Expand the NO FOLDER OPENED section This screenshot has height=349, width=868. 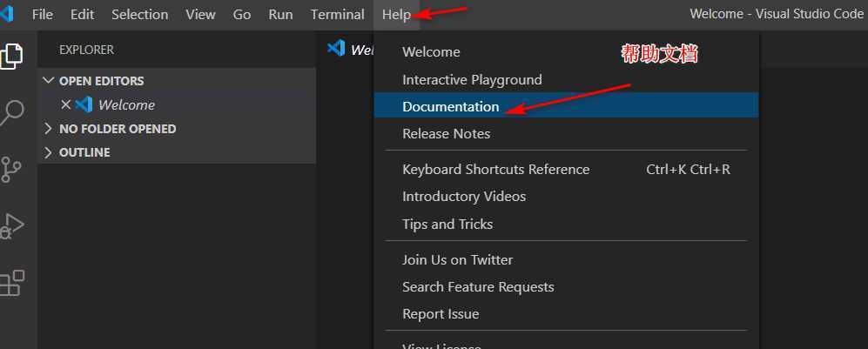coord(177,129)
